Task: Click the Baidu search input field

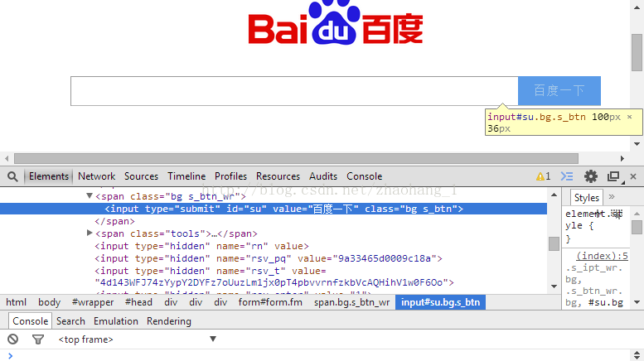Action: click(294, 91)
